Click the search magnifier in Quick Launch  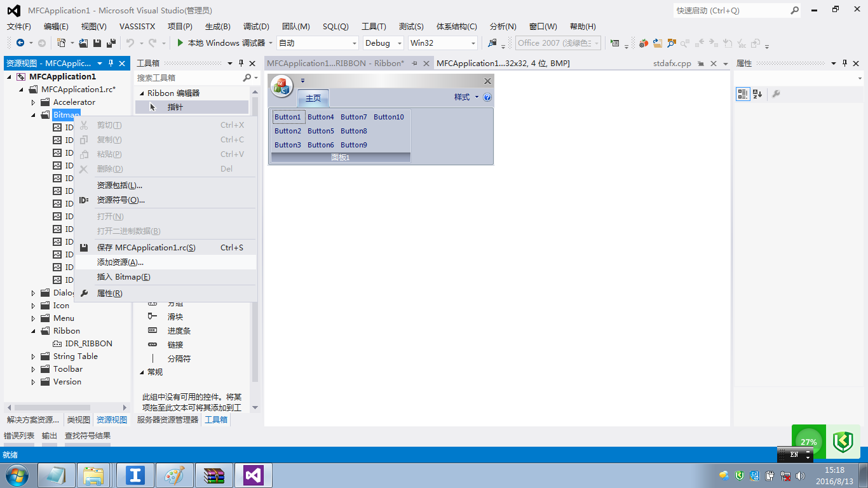pyautogui.click(x=794, y=10)
